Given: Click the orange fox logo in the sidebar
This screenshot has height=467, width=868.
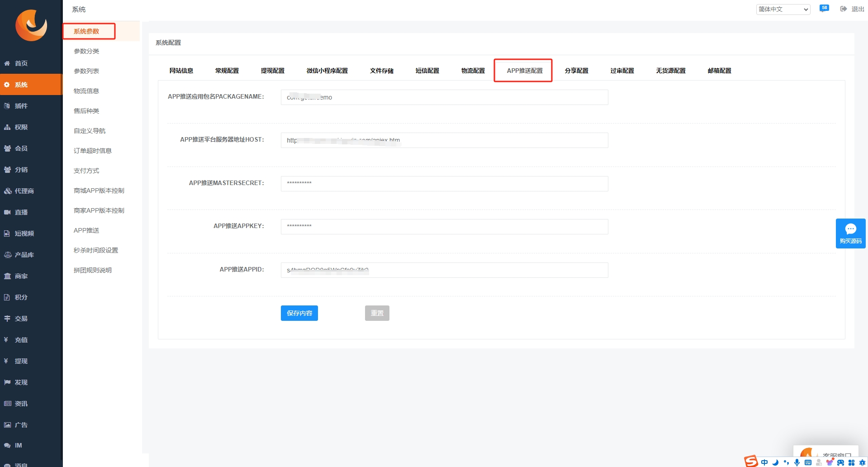Looking at the screenshot, I should coord(31,25).
